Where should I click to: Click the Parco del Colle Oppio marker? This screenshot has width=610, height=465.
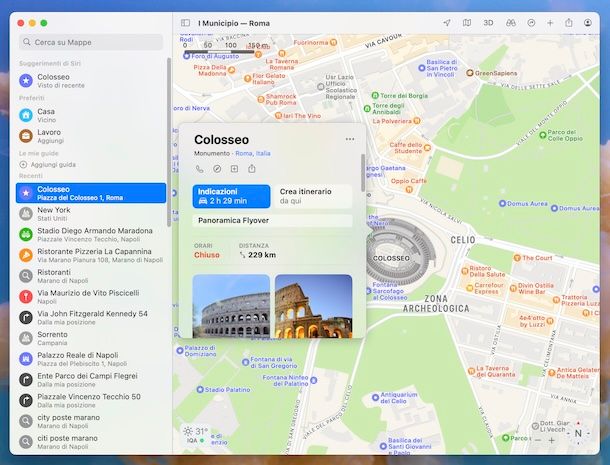[x=543, y=135]
